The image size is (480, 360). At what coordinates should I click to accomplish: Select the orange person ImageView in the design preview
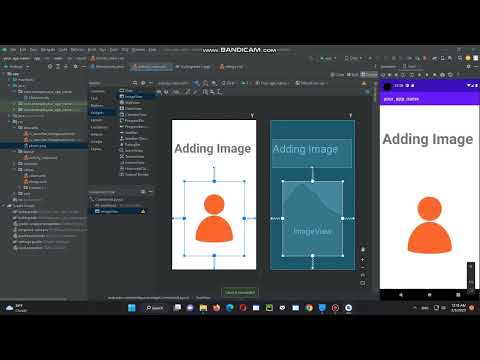pos(214,218)
